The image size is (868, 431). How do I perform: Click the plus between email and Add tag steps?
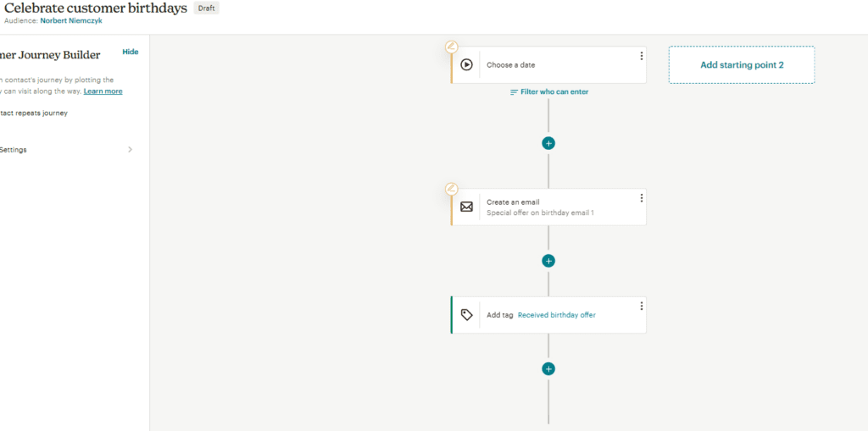point(548,261)
